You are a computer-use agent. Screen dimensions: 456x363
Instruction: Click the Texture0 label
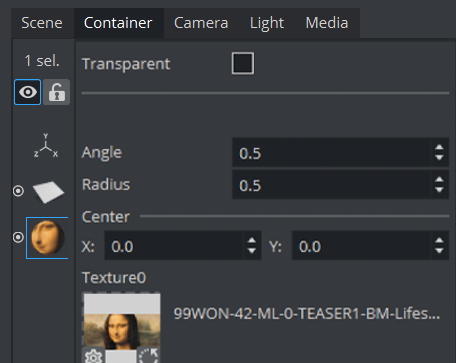coord(114,277)
